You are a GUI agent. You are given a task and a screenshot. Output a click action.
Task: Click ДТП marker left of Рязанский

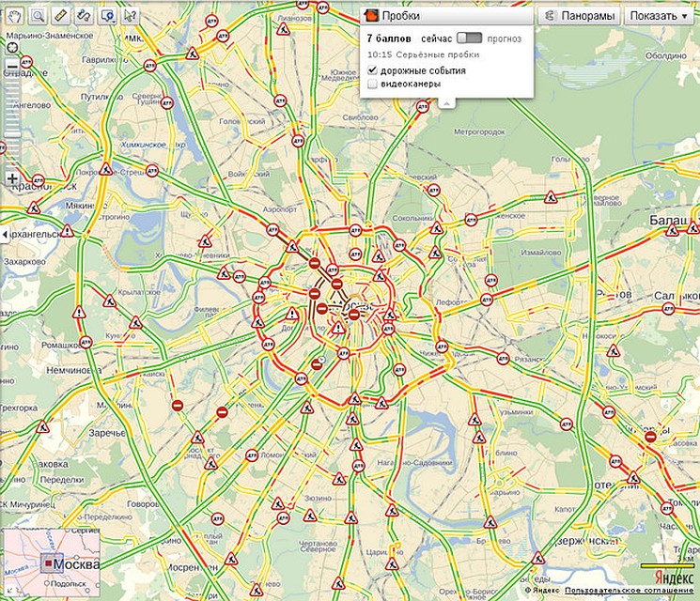503,358
